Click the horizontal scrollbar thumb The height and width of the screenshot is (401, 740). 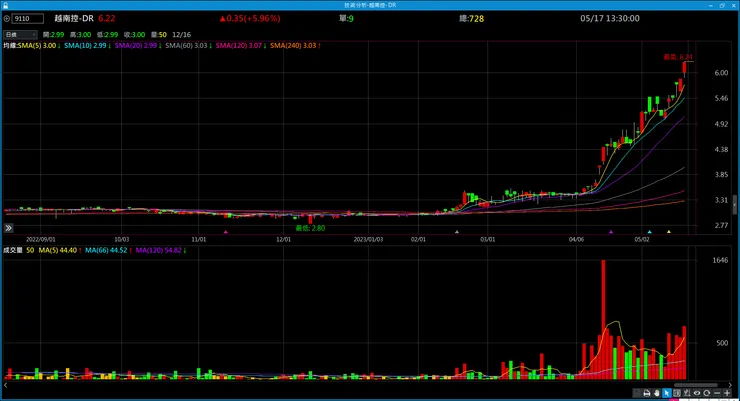point(696,385)
